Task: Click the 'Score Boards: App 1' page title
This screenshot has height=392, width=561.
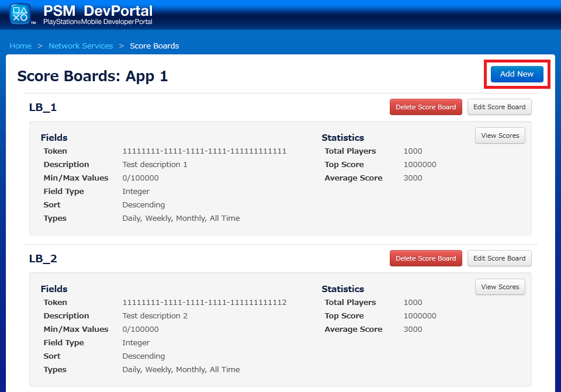Action: 92,76
